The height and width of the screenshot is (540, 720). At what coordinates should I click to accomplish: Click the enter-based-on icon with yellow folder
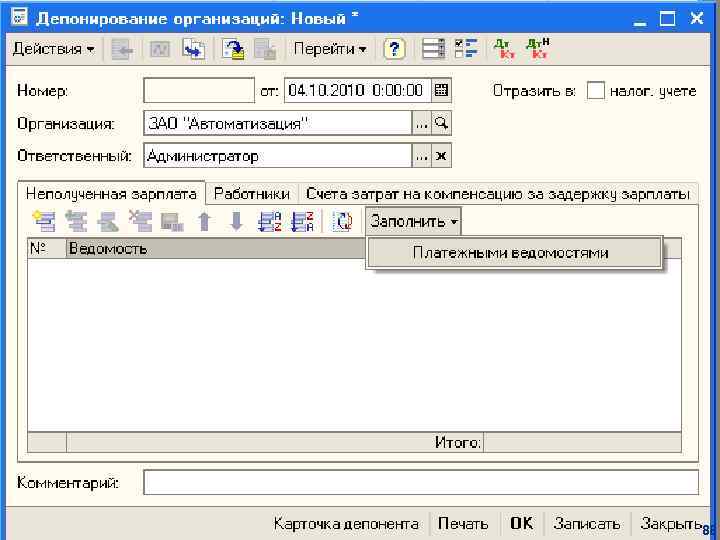[233, 49]
